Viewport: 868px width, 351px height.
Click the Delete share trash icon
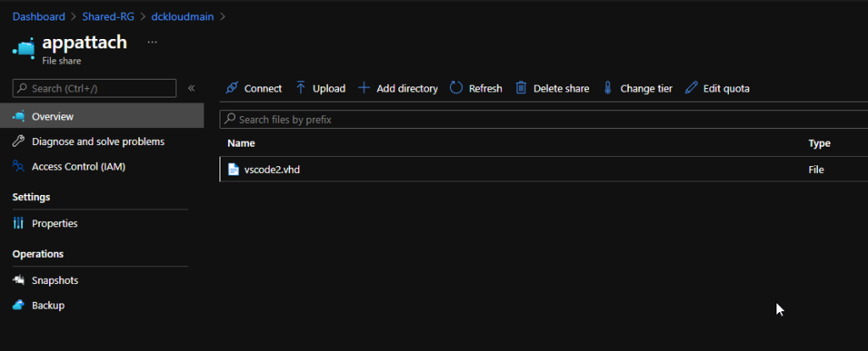pos(521,88)
